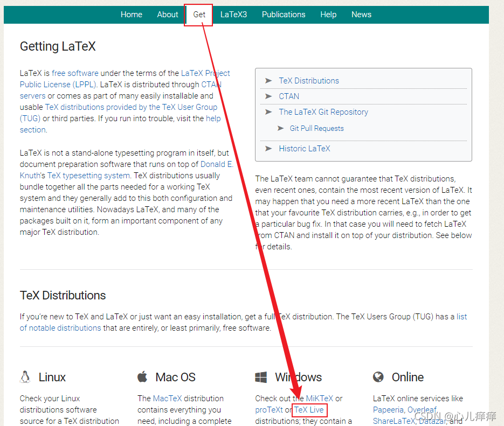
Task: Open the ShareLaTeX link
Action: click(394, 421)
